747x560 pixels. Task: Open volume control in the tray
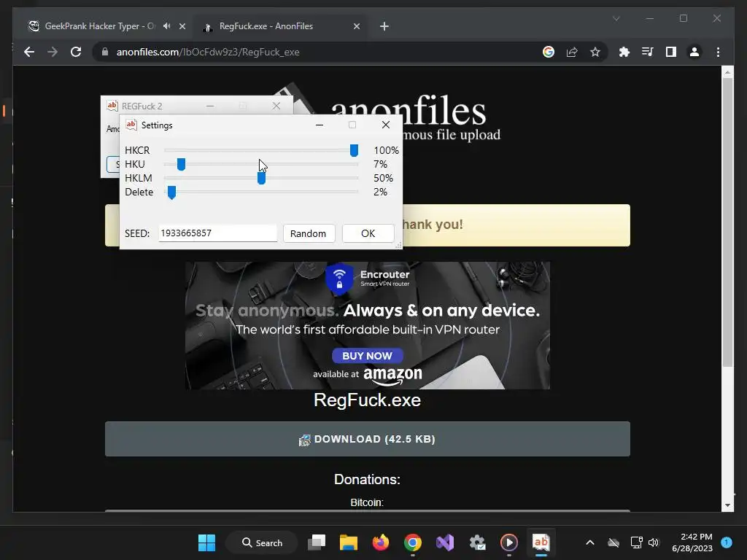pos(653,542)
